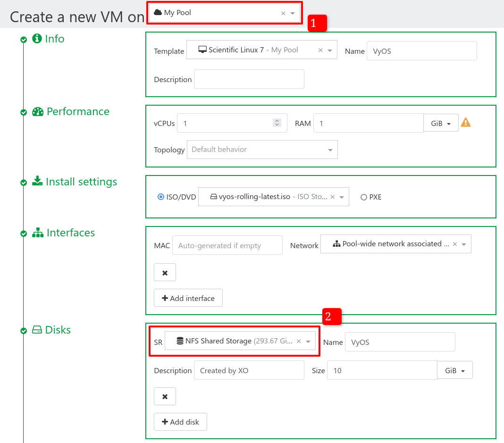Click the Info section Description field
Viewport: 504px width, 443px height.
tap(249, 79)
